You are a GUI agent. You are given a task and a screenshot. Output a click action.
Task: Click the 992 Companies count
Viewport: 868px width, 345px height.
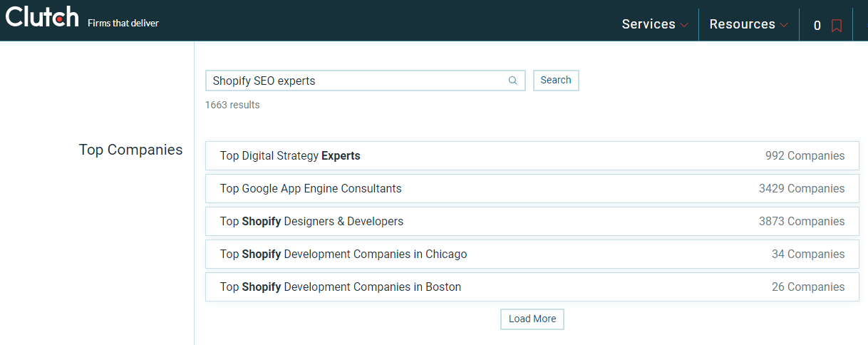[x=805, y=156]
